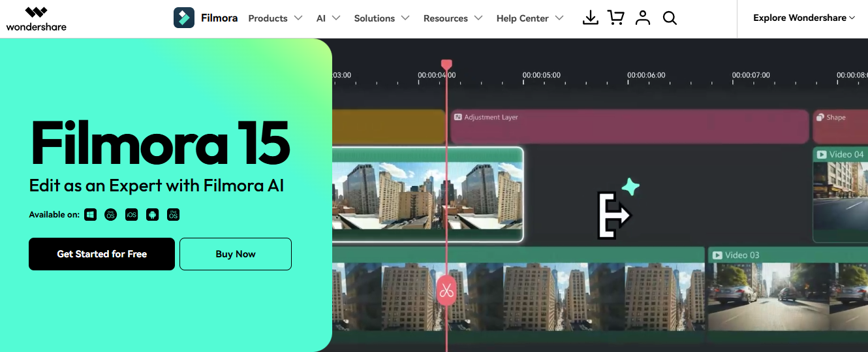This screenshot has height=352, width=868.
Task: Expand the Products dropdown menu
Action: coord(275,18)
